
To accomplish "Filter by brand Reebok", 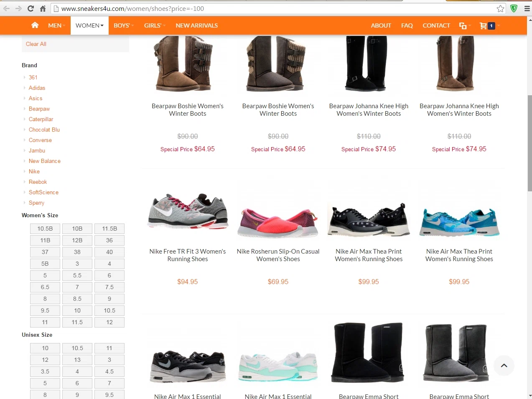I will coord(38,182).
